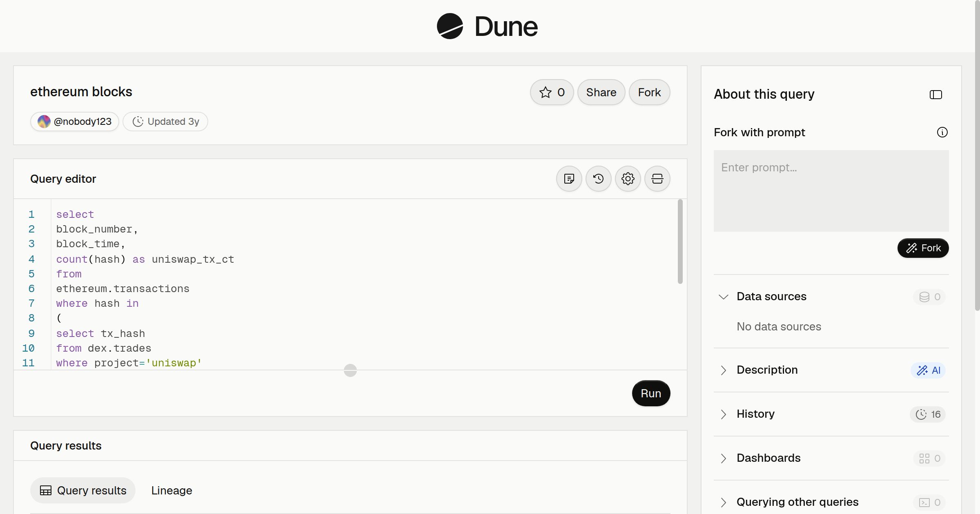Expand the History section
980x514 pixels.
pos(724,414)
